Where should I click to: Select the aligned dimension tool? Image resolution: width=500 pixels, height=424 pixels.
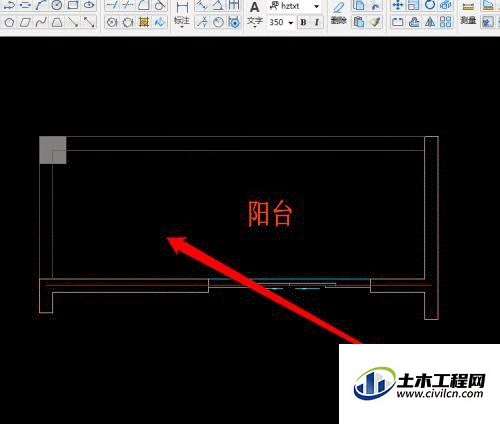202,5
